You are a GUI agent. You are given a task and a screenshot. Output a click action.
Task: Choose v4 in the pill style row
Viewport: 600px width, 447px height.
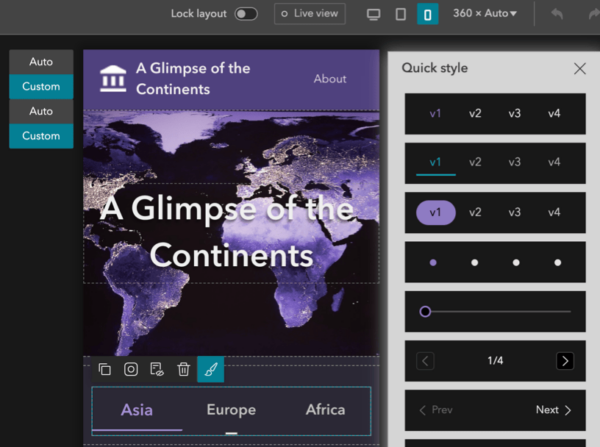pyautogui.click(x=554, y=212)
